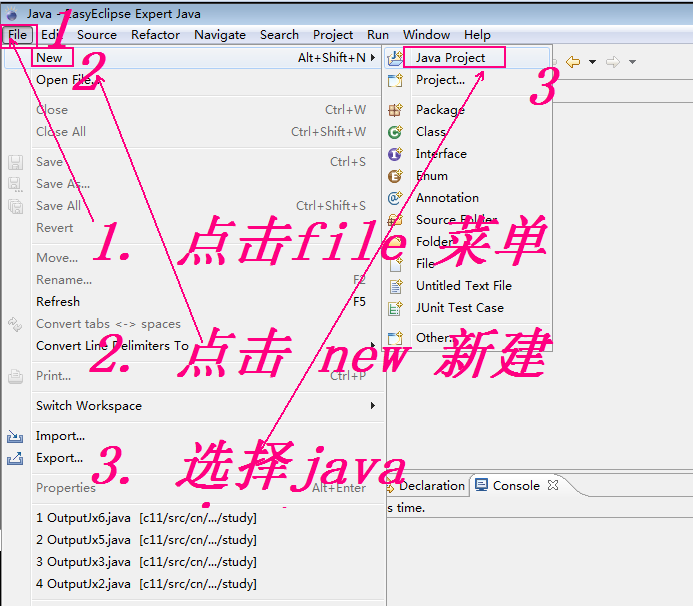Open the Help menu
This screenshot has height=606, width=693.
[477, 35]
